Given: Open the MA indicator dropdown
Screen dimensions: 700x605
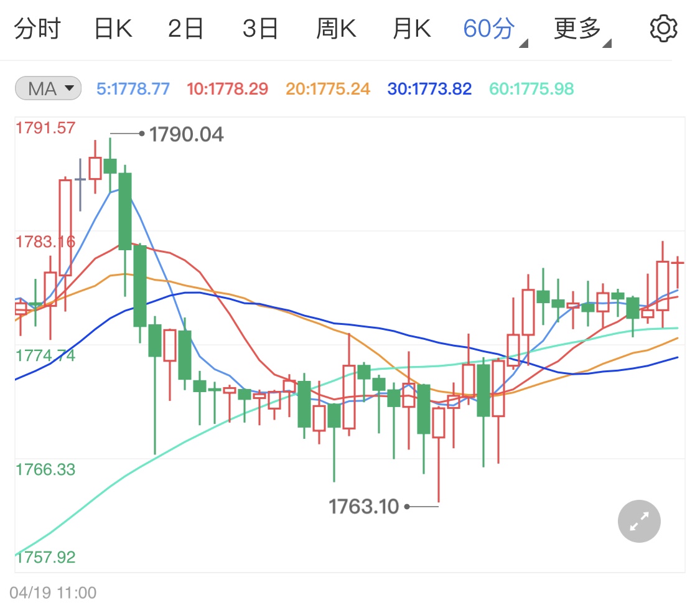Looking at the screenshot, I should [48, 88].
